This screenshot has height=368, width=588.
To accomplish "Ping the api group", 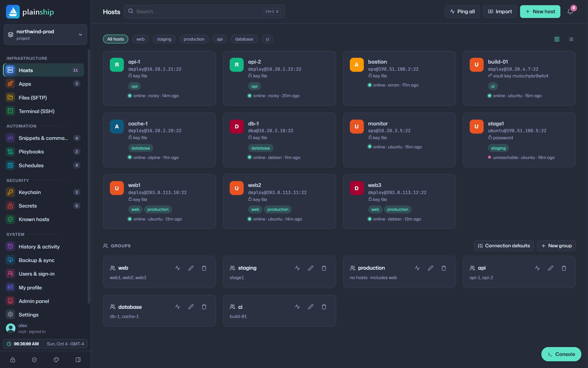I will point(537,268).
